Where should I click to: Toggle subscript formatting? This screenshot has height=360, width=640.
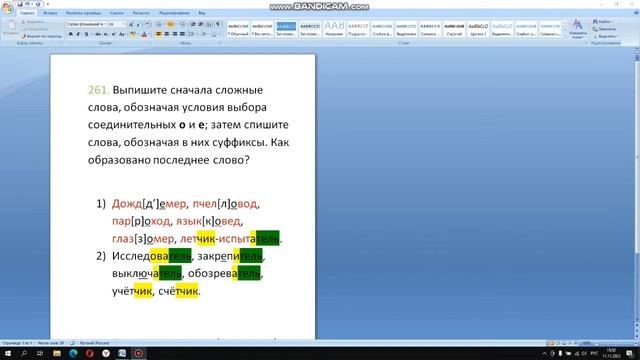click(106, 34)
